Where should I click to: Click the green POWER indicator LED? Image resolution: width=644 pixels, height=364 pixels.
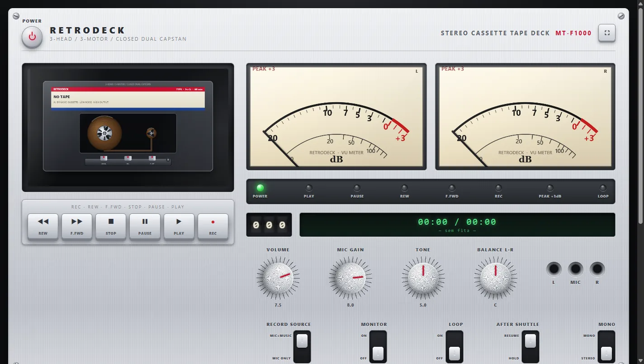coord(260,188)
